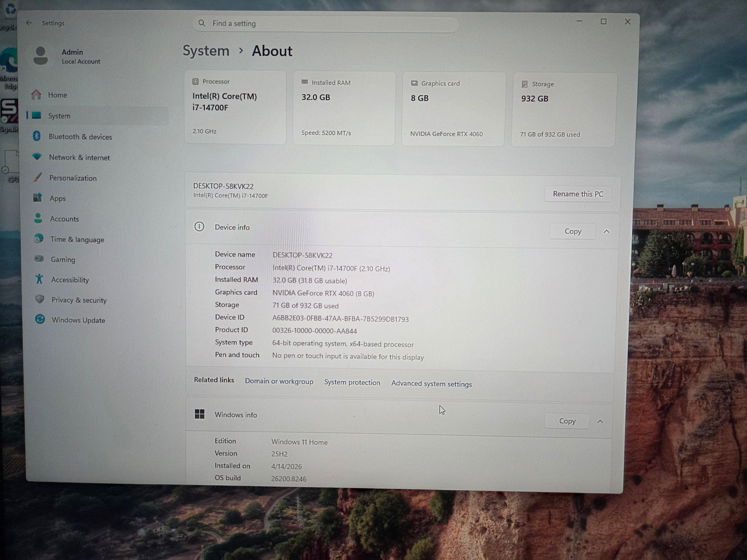
Task: Open the Graphics card info card
Action: (x=454, y=109)
